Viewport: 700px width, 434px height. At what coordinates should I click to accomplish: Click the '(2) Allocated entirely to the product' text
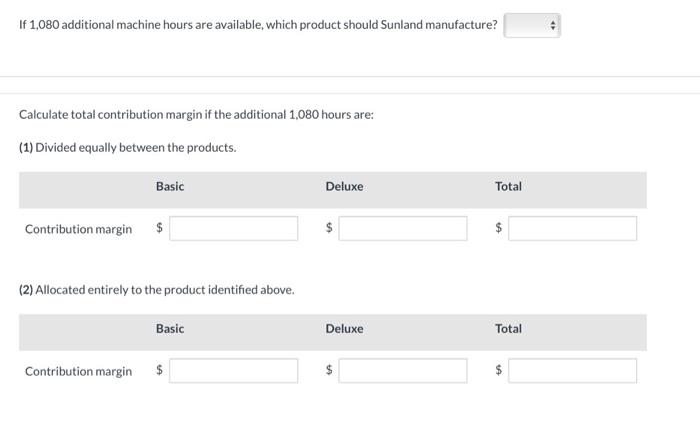click(x=157, y=290)
